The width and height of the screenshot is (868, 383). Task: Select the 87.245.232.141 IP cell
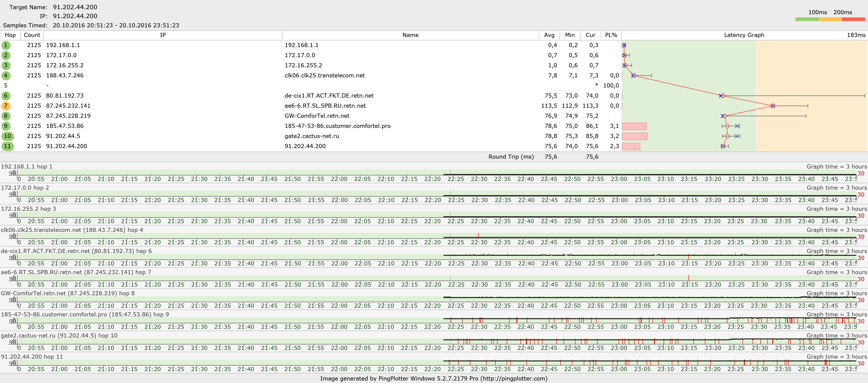coord(68,106)
